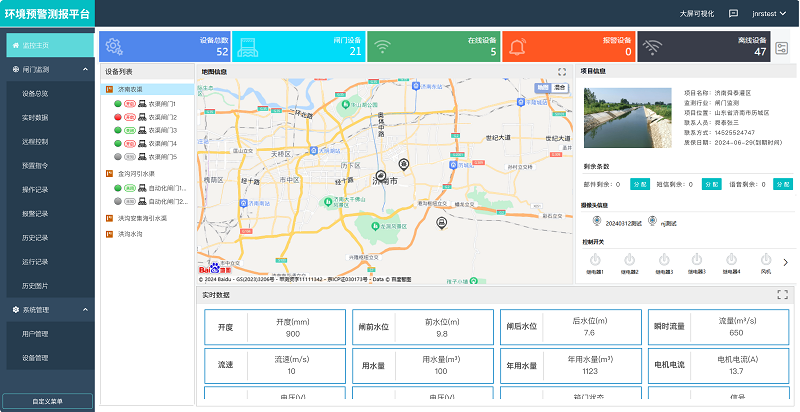Switch the map to 混合 view

point(559,88)
